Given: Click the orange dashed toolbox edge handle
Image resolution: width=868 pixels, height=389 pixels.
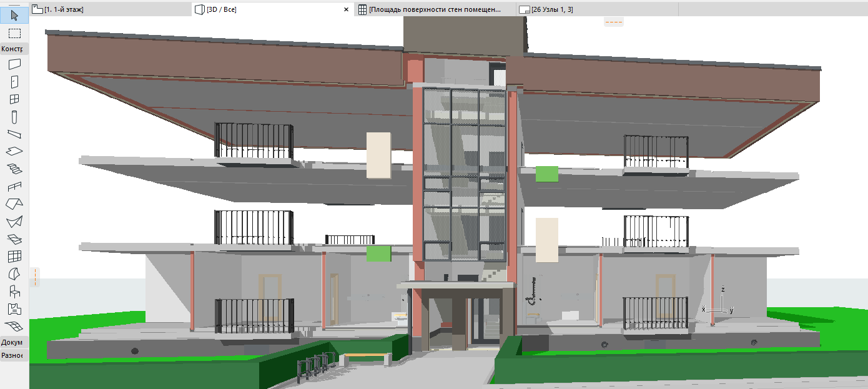Looking at the screenshot, I should click(36, 277).
